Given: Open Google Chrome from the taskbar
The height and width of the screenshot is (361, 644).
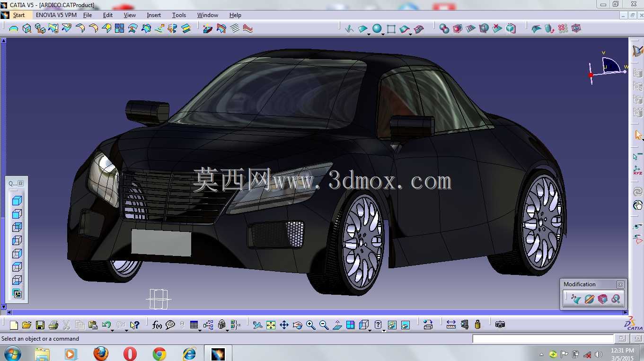Looking at the screenshot, I should pyautogui.click(x=159, y=353).
